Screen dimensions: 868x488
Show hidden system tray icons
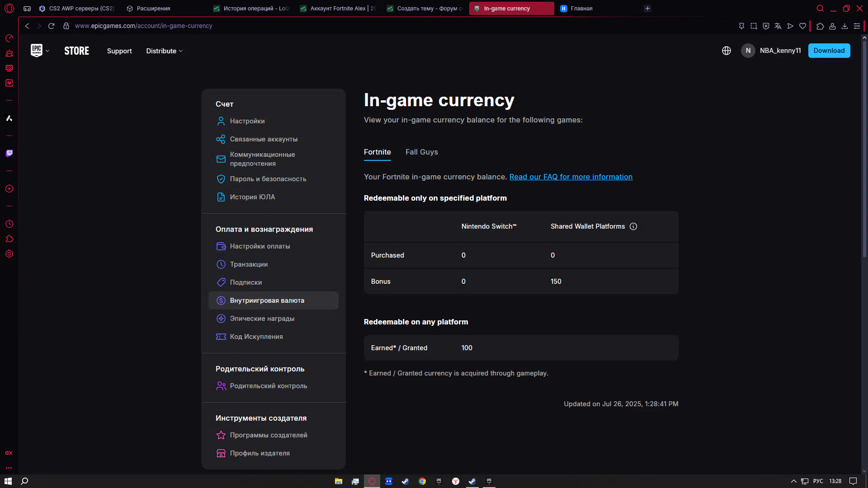click(x=793, y=481)
